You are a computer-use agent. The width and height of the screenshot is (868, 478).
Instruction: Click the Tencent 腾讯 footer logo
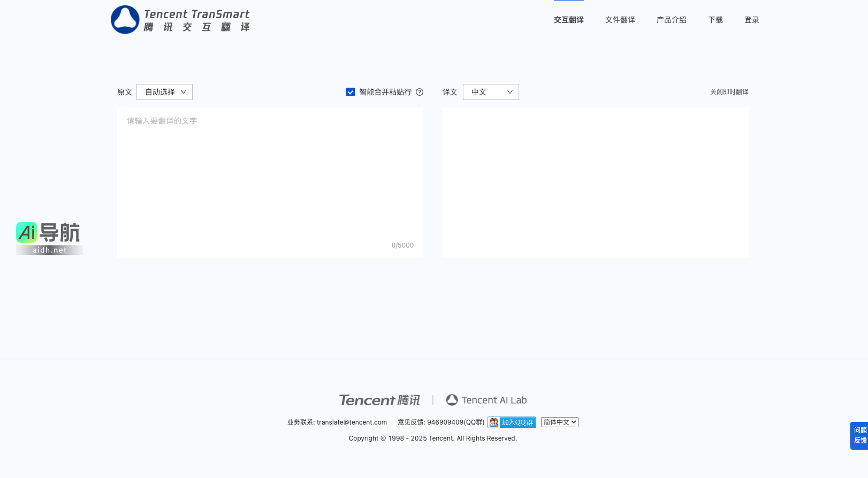click(x=379, y=400)
